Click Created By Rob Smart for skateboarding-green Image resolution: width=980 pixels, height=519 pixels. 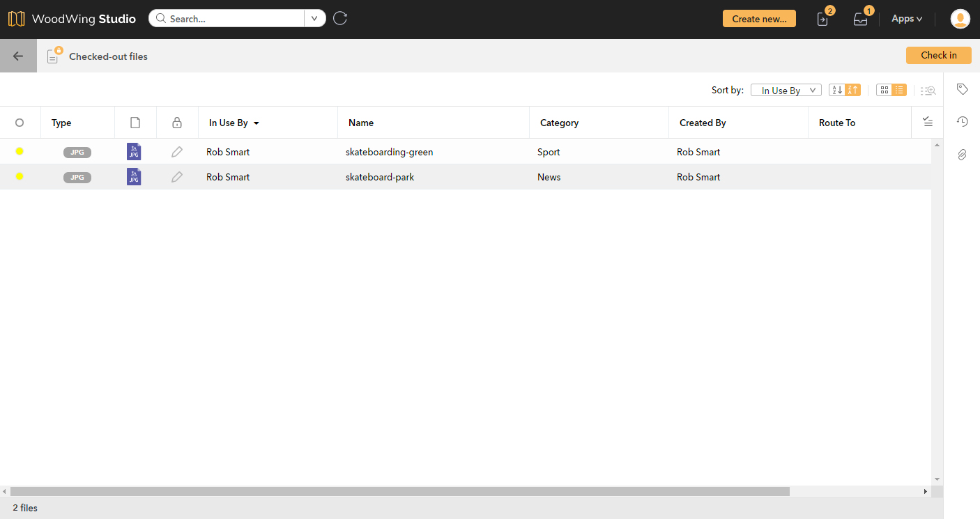(698, 152)
